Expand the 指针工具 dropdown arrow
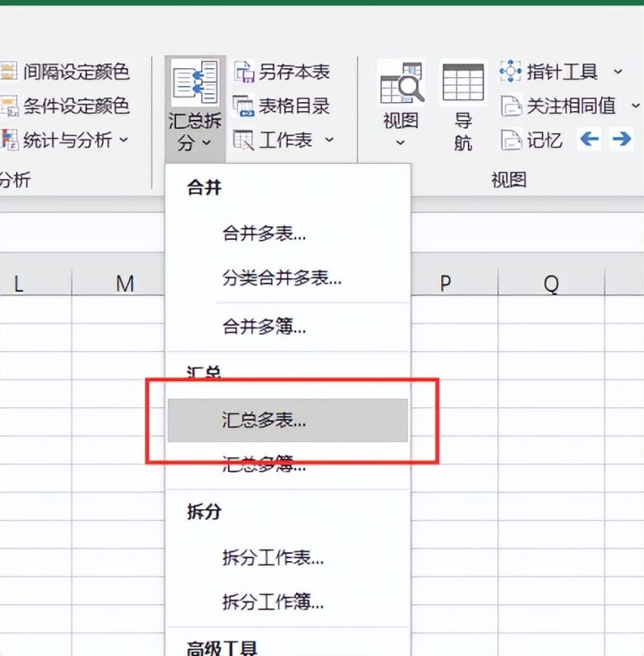 tap(618, 72)
